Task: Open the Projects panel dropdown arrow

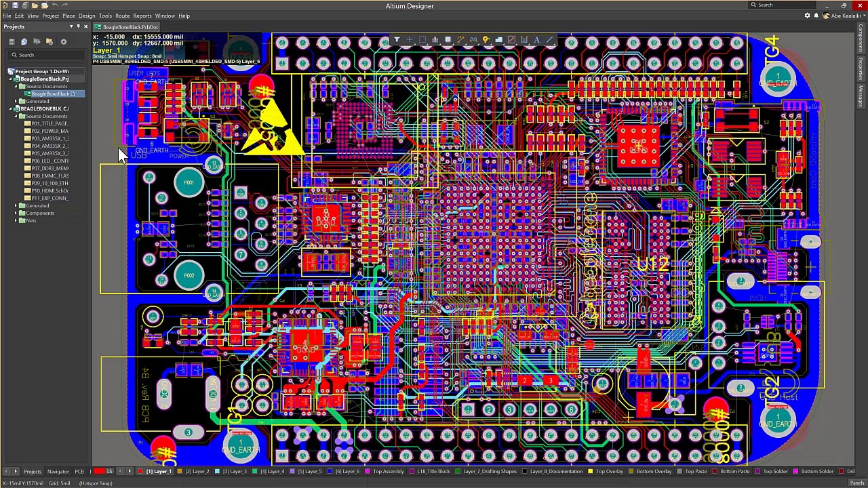Action: pos(71,26)
